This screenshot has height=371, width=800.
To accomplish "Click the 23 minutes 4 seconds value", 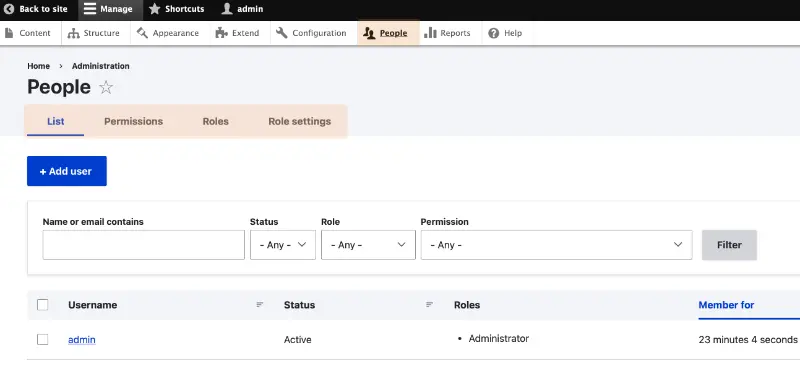I will (x=747, y=339).
